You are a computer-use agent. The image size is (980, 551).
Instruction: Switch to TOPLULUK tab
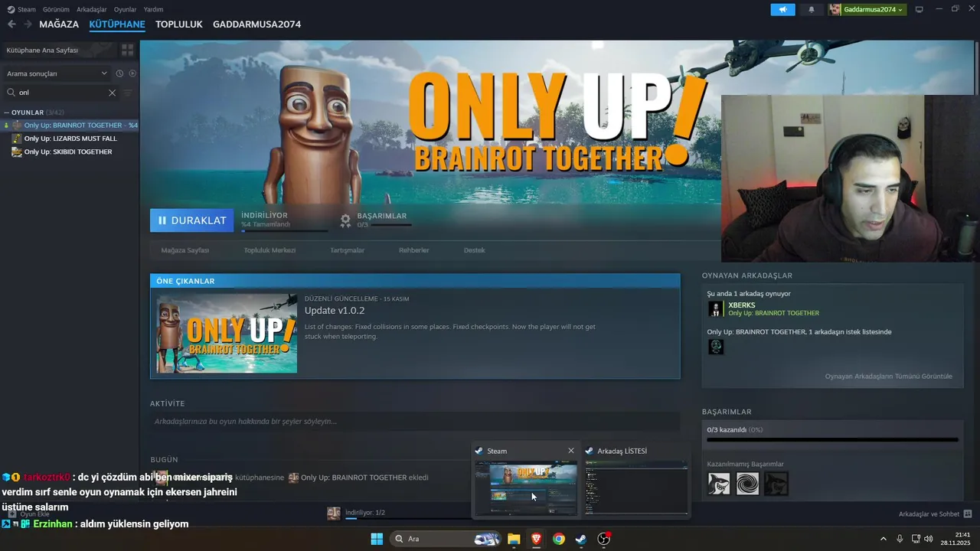coord(178,24)
